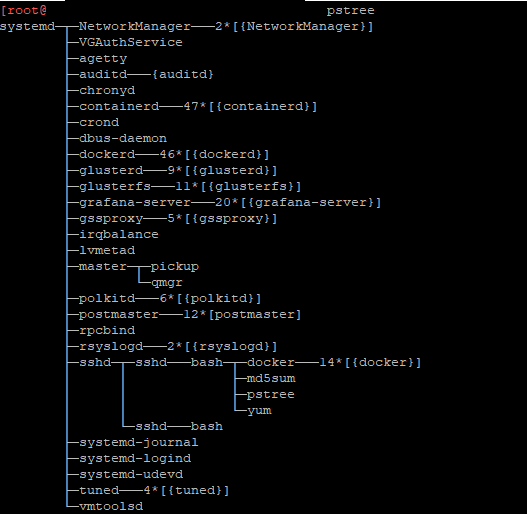Select the VGAuthService process name

click(x=131, y=42)
